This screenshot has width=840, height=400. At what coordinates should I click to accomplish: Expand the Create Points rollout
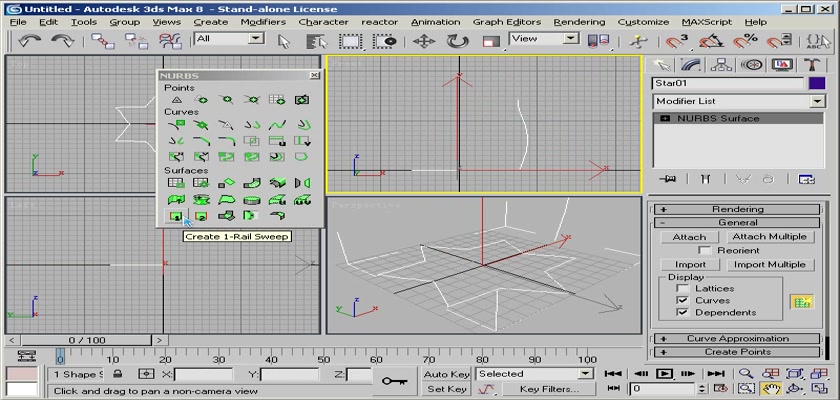click(x=737, y=352)
